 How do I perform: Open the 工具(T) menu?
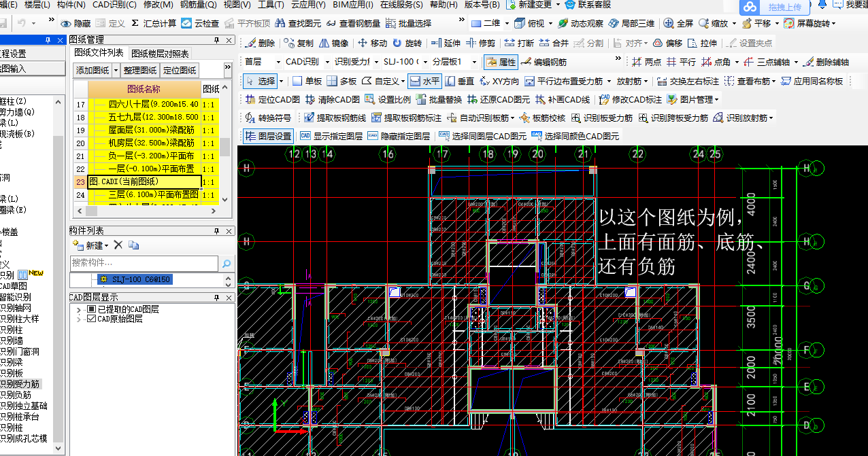pyautogui.click(x=271, y=5)
